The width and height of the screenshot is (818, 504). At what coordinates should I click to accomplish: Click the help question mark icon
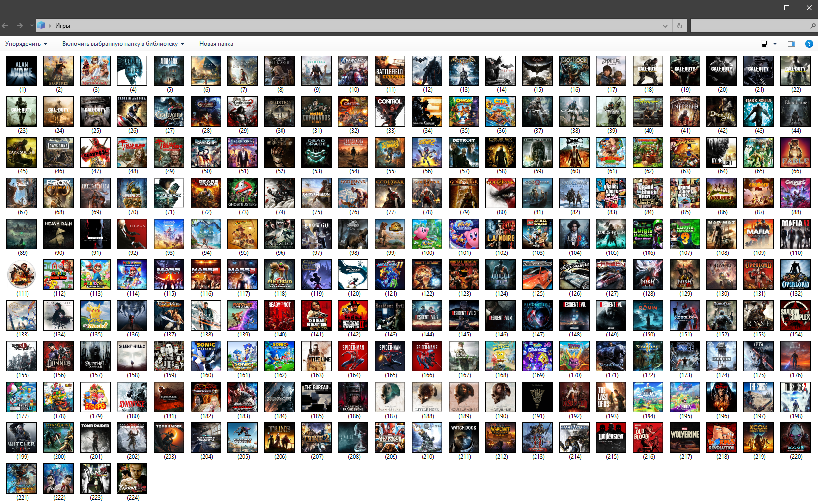tap(809, 44)
